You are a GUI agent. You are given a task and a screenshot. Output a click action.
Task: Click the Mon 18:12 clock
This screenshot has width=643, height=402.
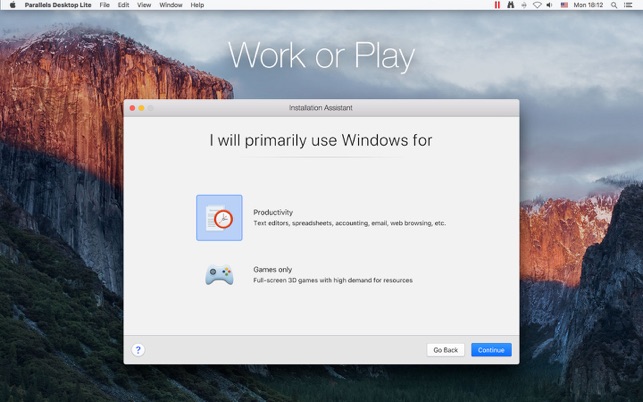tap(588, 5)
